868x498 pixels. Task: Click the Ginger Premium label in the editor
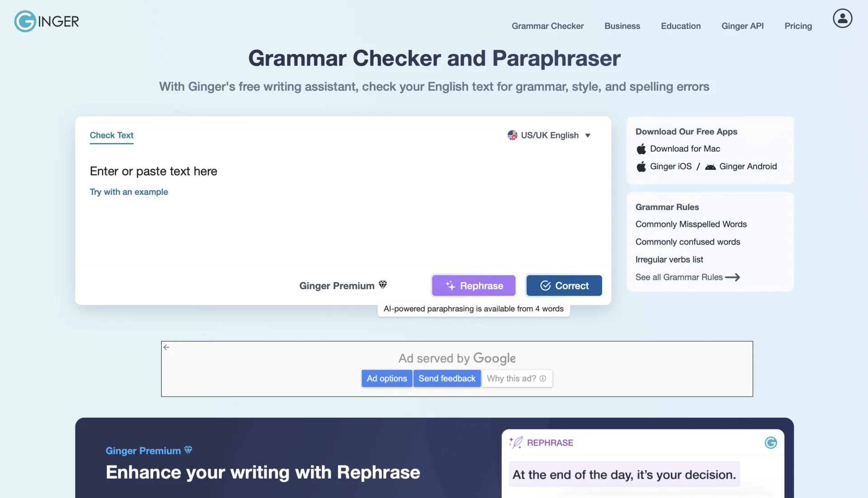337,286
